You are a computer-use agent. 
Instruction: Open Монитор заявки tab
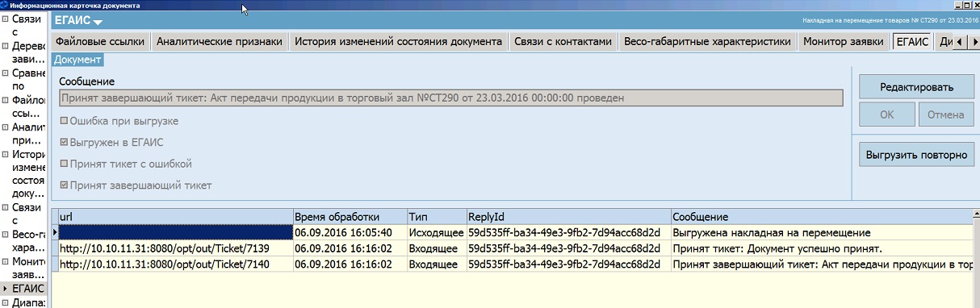tap(844, 41)
